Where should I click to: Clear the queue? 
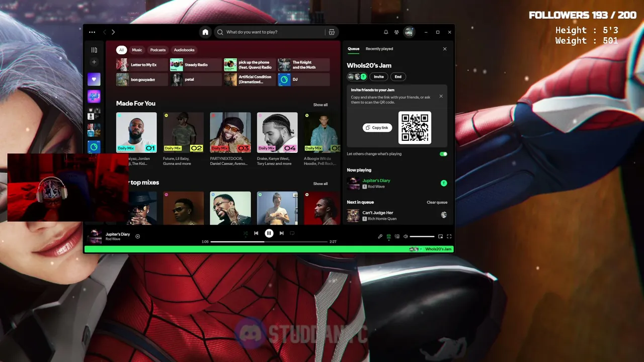[437, 203]
